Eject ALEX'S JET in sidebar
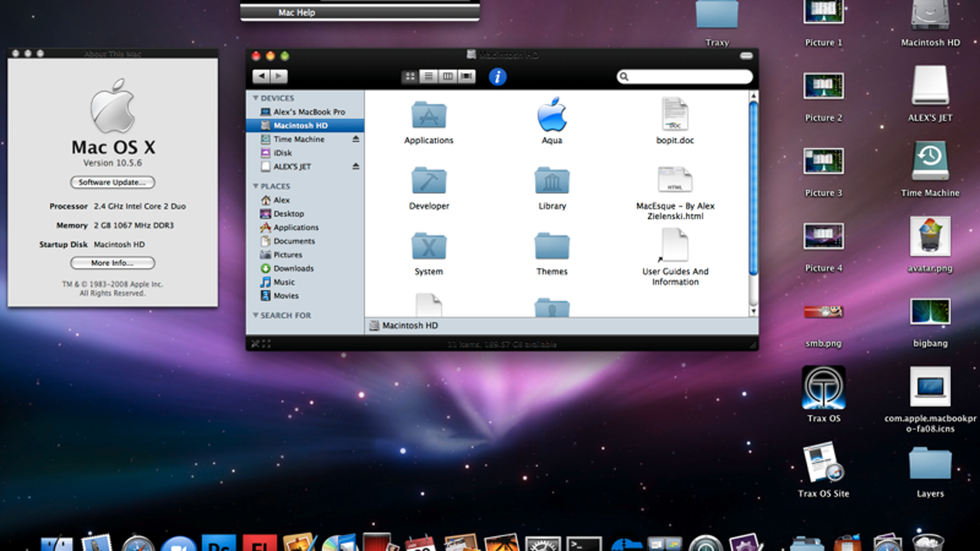 (x=355, y=166)
